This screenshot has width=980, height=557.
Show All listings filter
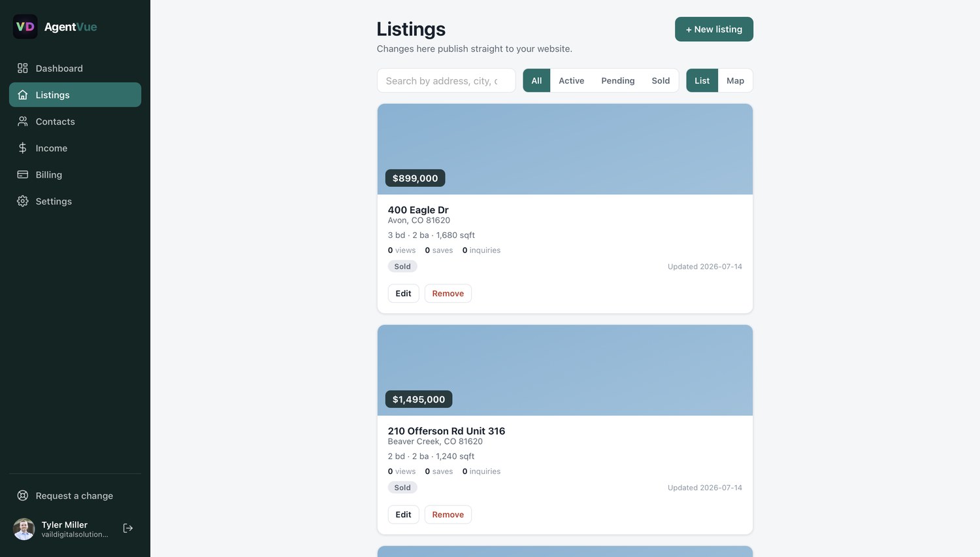(536, 80)
